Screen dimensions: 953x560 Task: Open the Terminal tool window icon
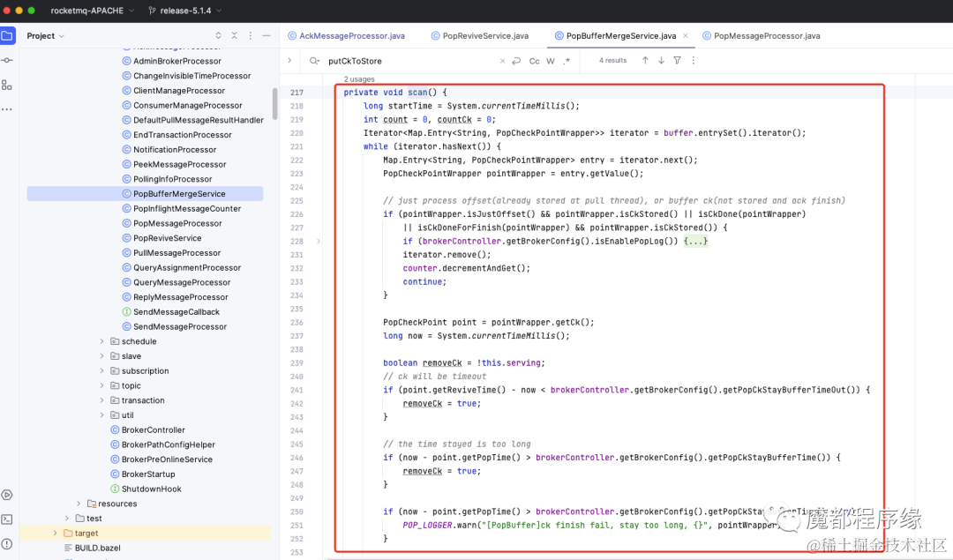pyautogui.click(x=7, y=519)
